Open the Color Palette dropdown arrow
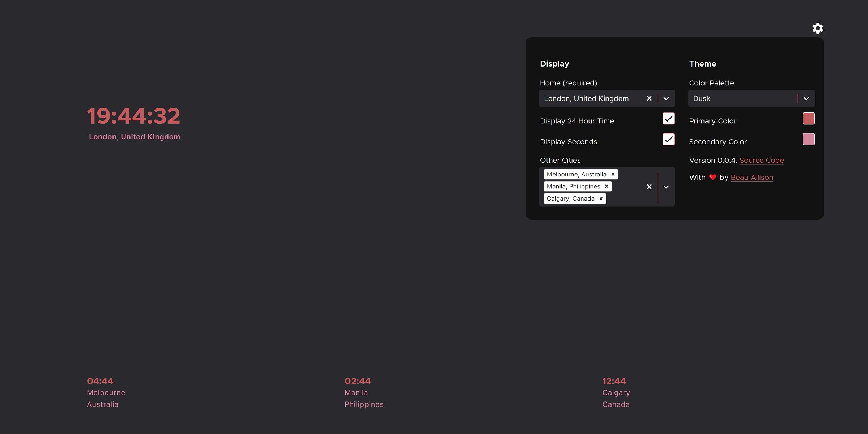The height and width of the screenshot is (434, 868). coord(806,98)
